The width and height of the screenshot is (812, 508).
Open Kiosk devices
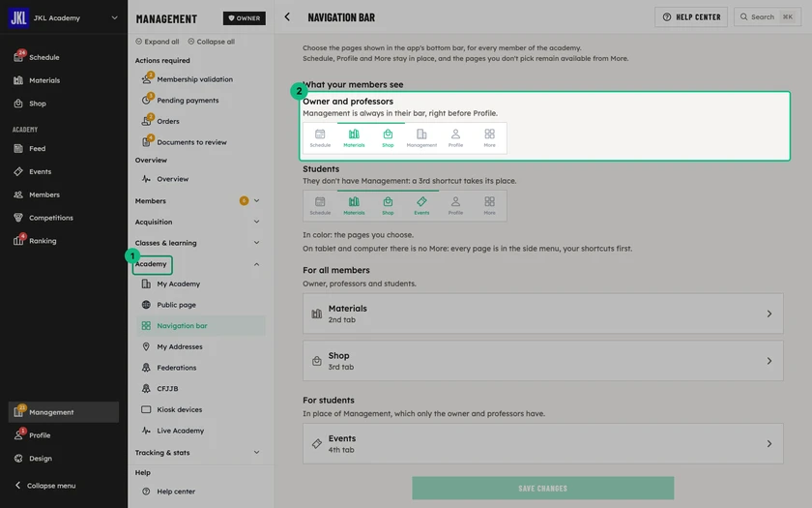click(x=201, y=409)
